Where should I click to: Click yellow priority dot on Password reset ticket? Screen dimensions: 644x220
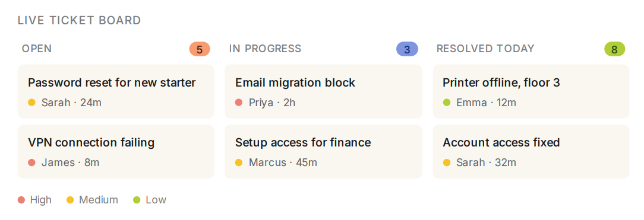(31, 103)
